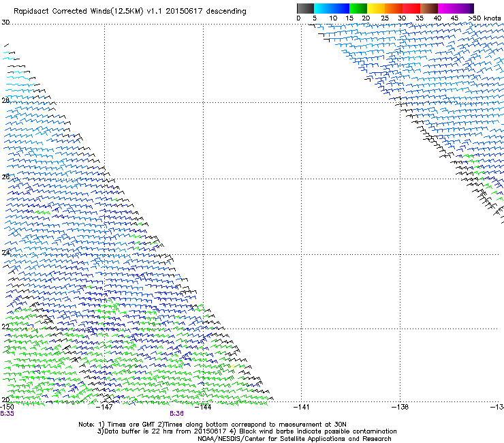Click the magenta 40-45 knots color segment
Viewport: 504px width, 443px height.
(x=447, y=8)
